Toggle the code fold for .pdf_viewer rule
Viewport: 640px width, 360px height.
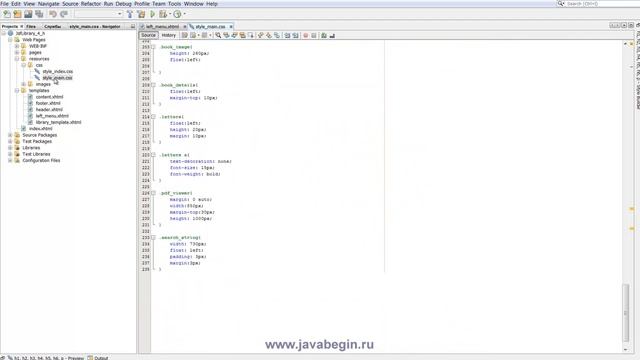[153, 193]
